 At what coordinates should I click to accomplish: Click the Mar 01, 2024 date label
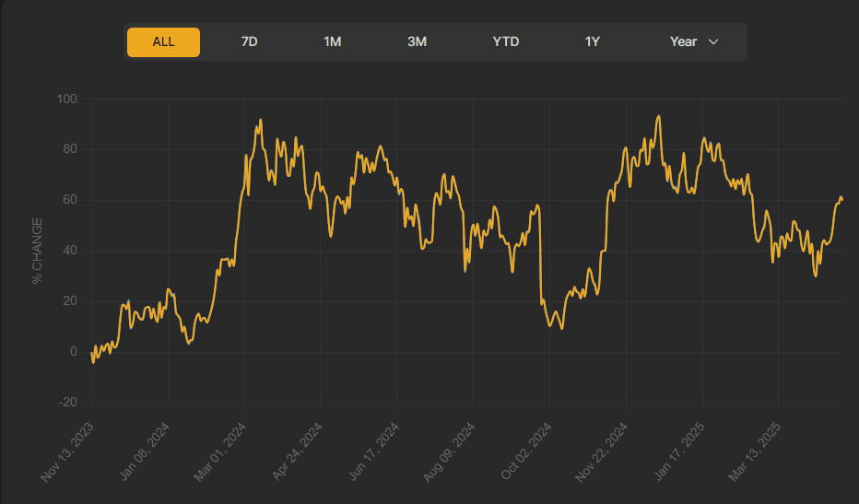[222, 451]
